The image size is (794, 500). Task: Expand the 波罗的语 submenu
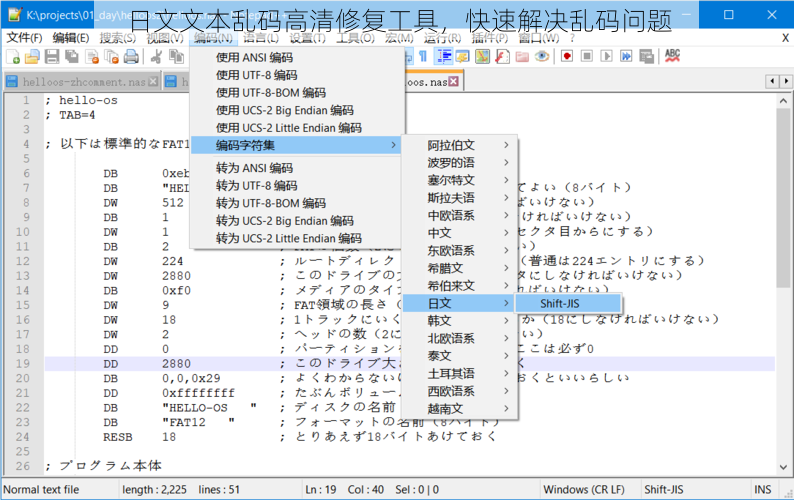[460, 163]
